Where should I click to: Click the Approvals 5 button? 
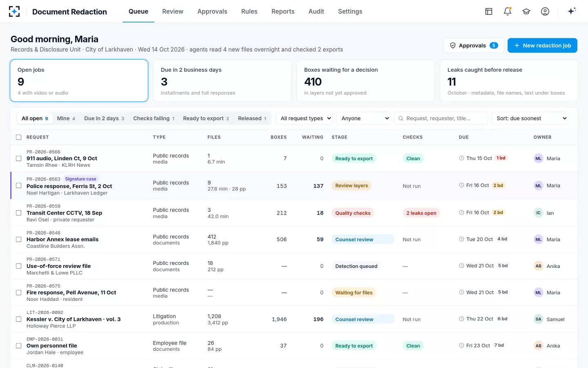tap(474, 45)
